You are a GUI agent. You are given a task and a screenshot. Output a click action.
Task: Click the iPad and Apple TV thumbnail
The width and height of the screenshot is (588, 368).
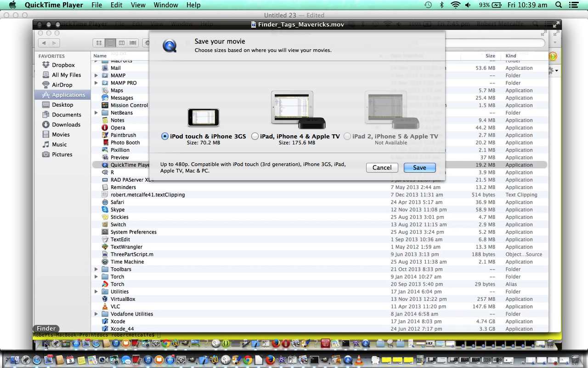pyautogui.click(x=298, y=110)
